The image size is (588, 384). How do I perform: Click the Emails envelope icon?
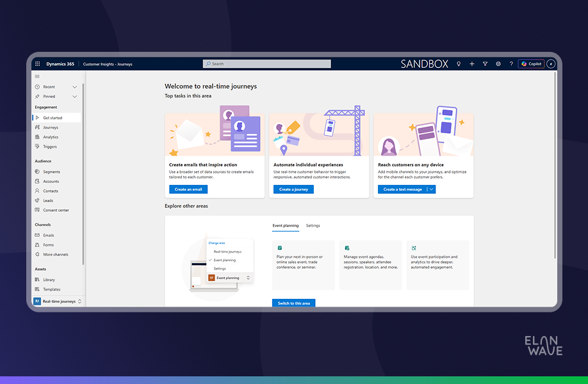click(x=37, y=236)
